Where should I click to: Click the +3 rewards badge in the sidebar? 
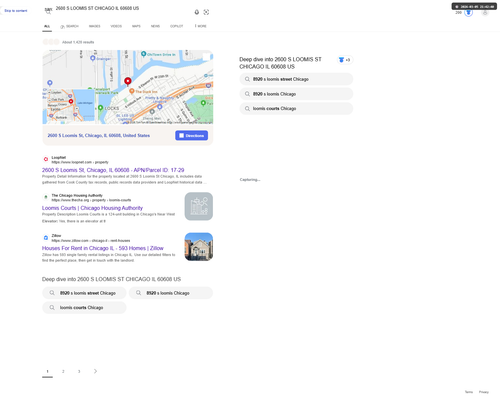[x=345, y=60]
